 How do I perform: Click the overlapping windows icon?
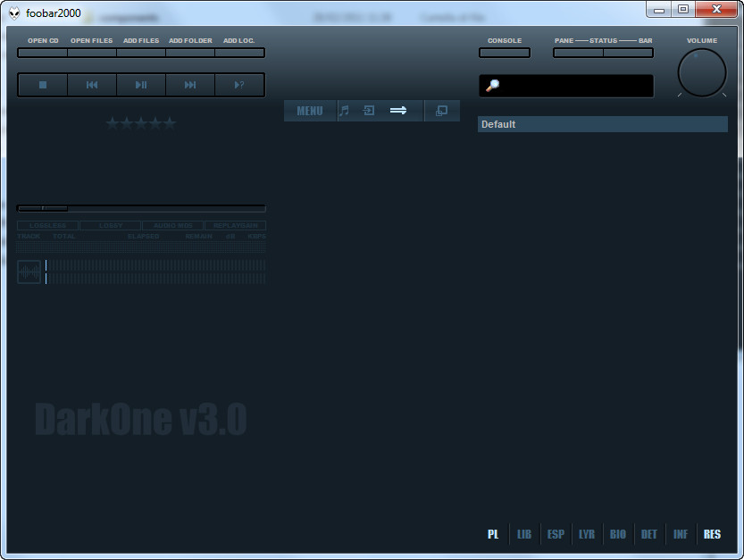[441, 111]
